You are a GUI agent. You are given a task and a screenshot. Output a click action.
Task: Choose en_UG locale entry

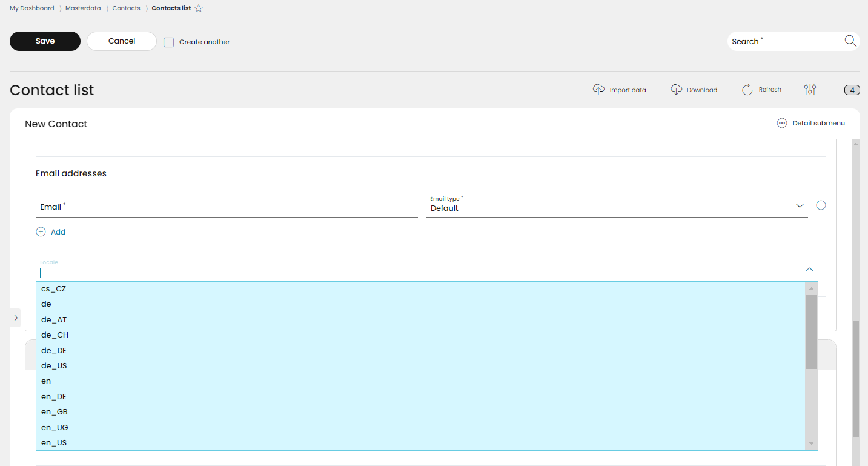[421, 428]
